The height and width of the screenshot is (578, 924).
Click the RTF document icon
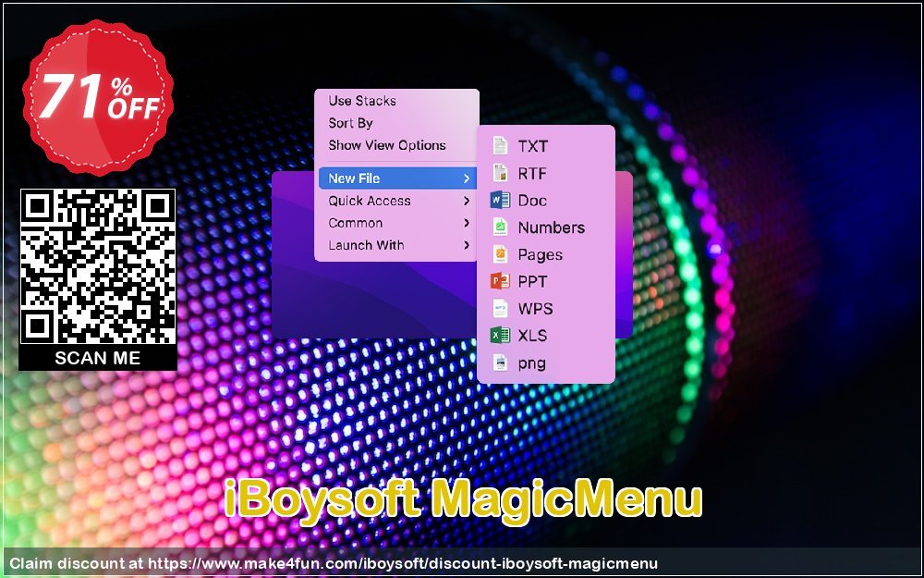tap(500, 173)
